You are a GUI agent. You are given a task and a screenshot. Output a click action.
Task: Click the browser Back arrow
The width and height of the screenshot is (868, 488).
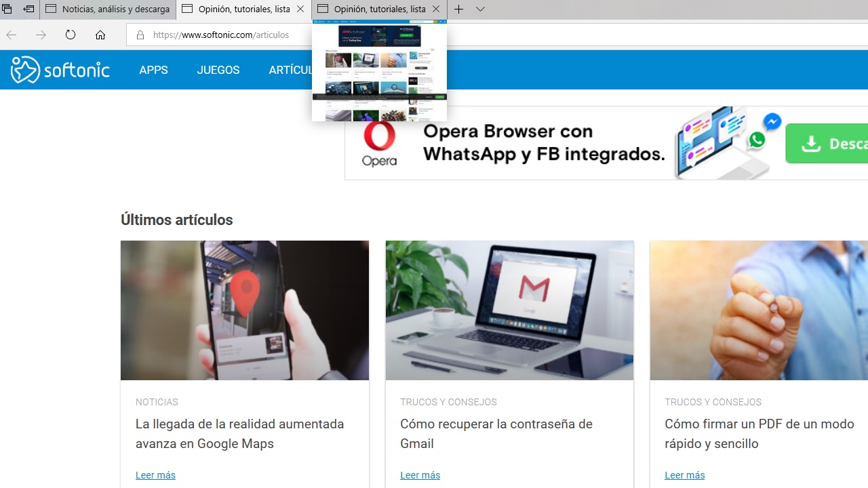click(12, 35)
